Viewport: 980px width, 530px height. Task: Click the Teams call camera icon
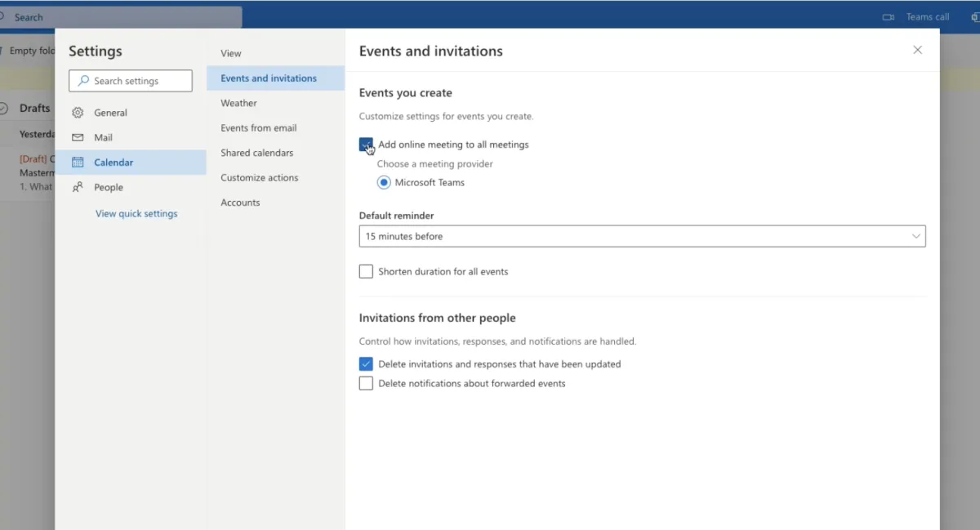(x=889, y=17)
